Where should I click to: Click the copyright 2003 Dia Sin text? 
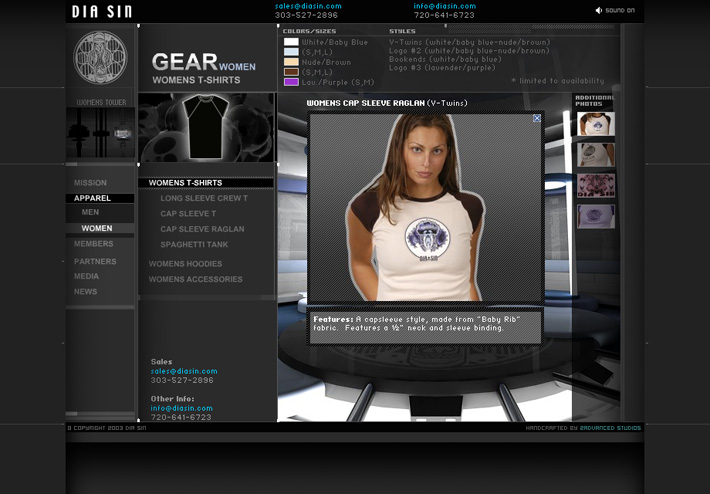click(107, 428)
